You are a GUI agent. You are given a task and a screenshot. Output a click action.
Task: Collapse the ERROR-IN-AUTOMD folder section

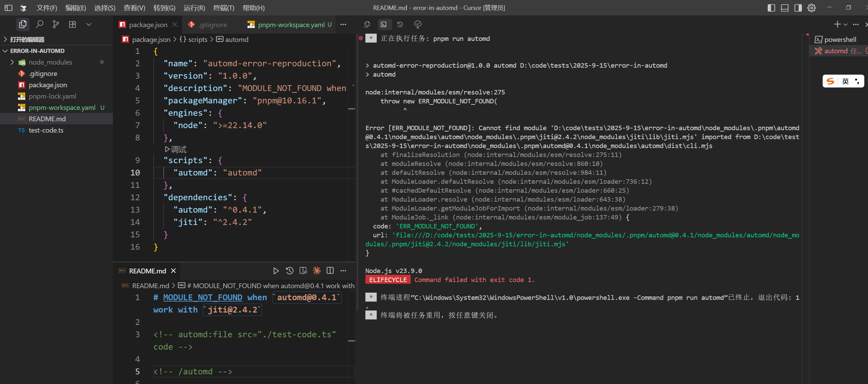(56, 50)
